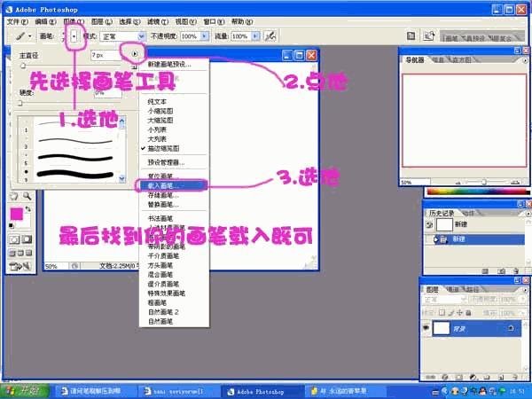Screen dimensions: 532x399
Task: Pick a color from the rainbow color ramp
Action: [478, 192]
